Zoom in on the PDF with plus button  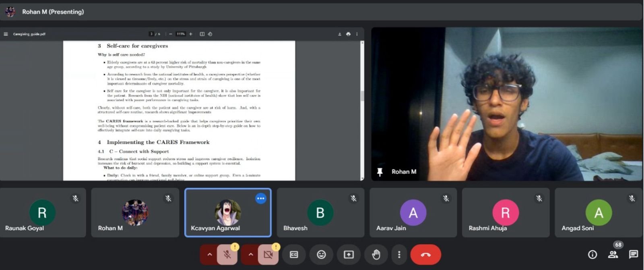click(191, 34)
